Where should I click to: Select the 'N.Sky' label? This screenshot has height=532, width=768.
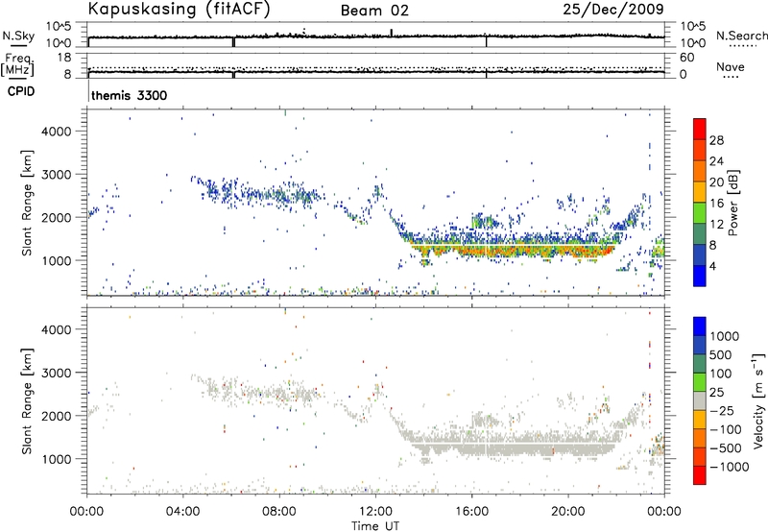(18, 36)
